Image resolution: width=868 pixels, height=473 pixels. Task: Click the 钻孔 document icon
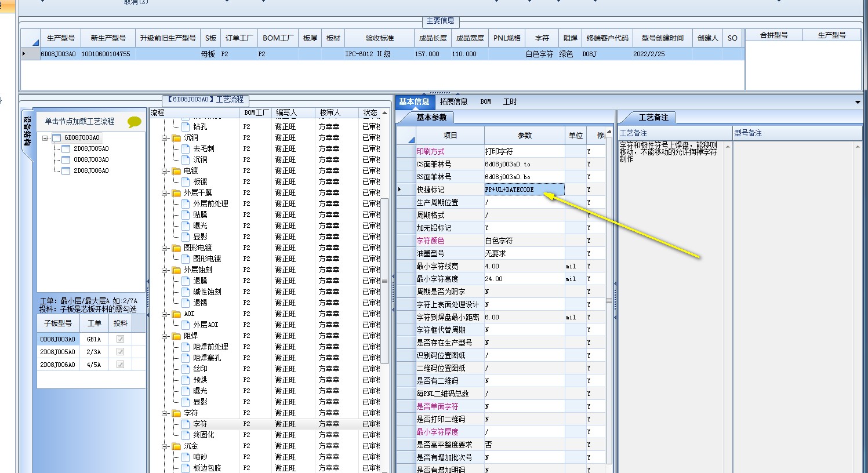tap(186, 126)
